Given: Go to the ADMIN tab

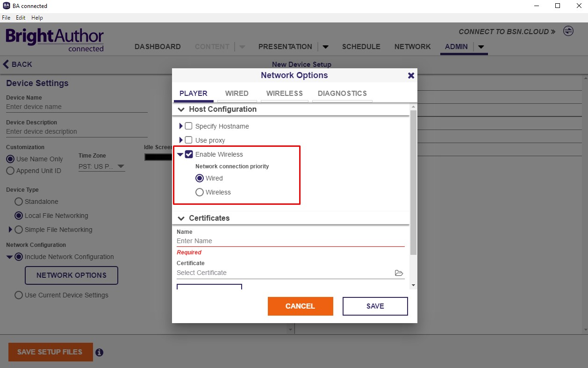Looking at the screenshot, I should tap(456, 47).
